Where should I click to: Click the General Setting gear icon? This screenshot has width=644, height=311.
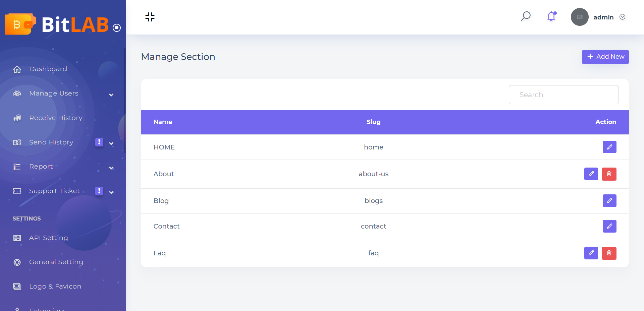(x=17, y=262)
